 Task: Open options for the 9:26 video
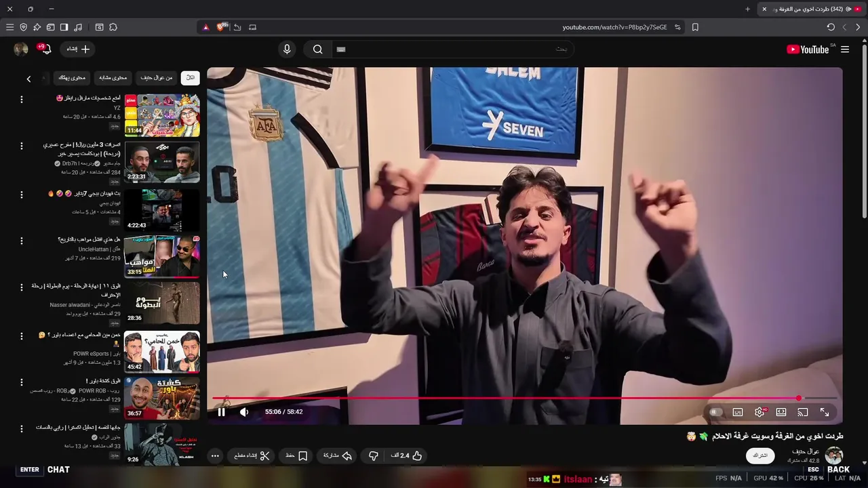click(21, 429)
